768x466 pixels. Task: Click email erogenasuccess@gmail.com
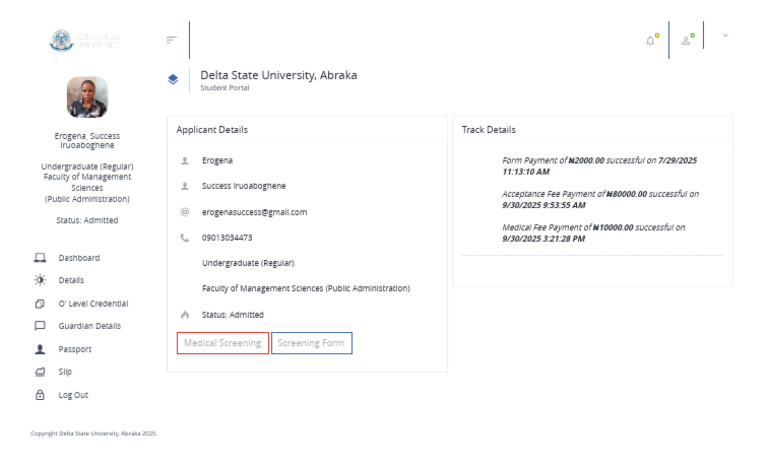pos(254,212)
